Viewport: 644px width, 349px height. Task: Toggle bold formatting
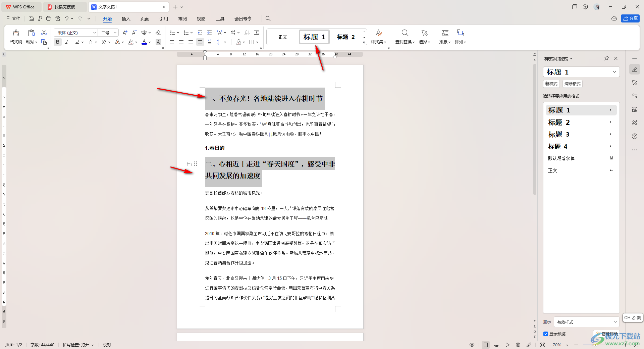point(58,42)
